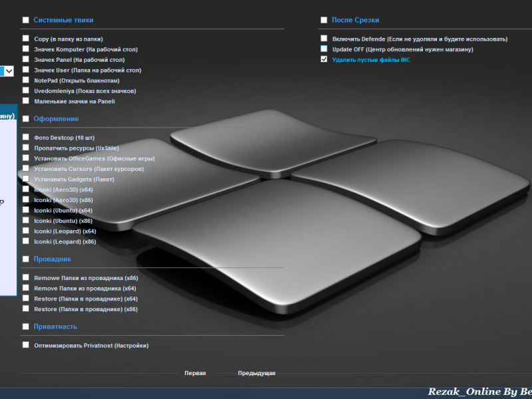Enable Uvedomleniya (Показ всех значков)
Image resolution: width=532 pixels, height=399 pixels.
26,90
